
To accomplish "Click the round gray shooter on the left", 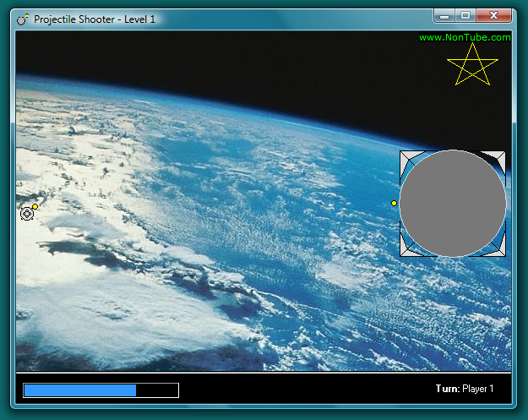I will tap(27, 214).
